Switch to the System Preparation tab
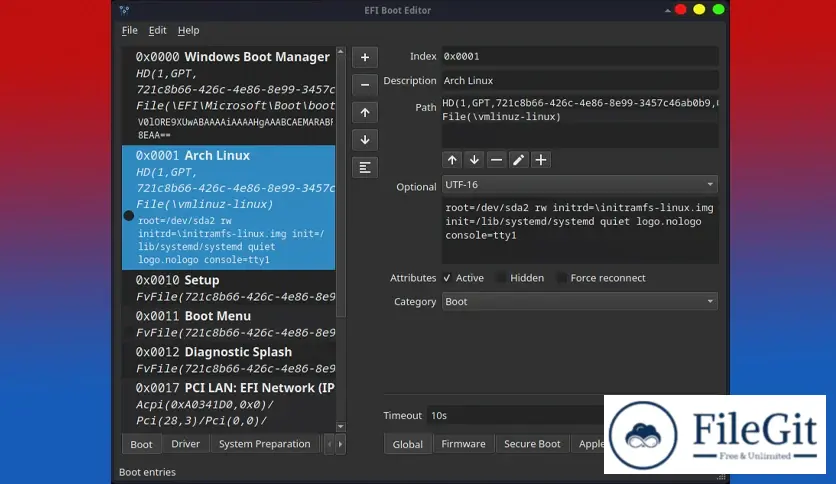This screenshot has height=484, width=836. tap(264, 444)
